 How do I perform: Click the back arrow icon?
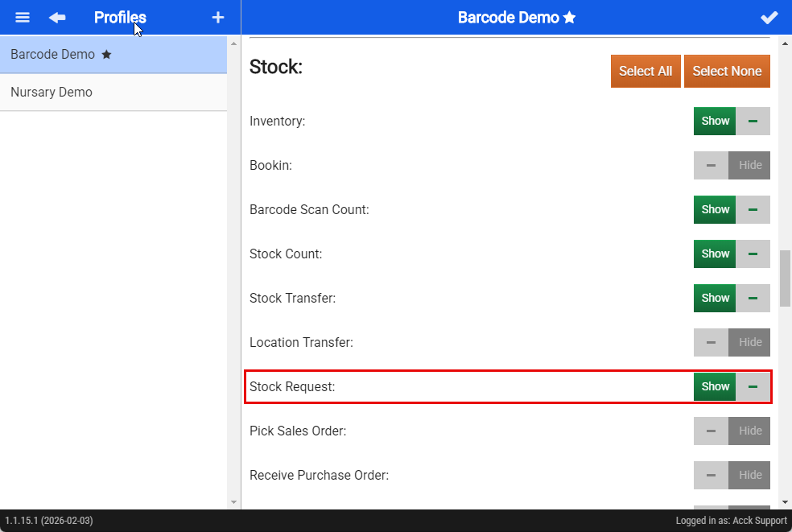coord(57,18)
